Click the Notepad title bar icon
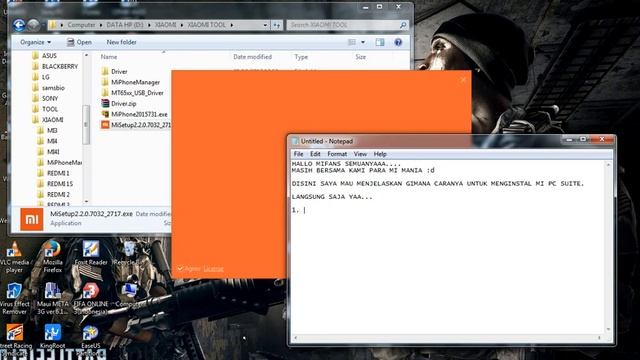This screenshot has width=640, height=360. tap(296, 141)
